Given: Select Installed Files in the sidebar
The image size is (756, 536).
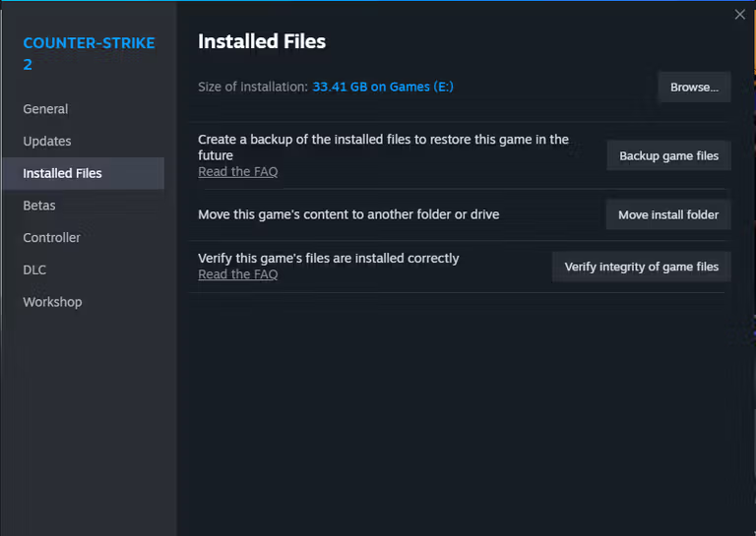Looking at the screenshot, I should [x=62, y=173].
